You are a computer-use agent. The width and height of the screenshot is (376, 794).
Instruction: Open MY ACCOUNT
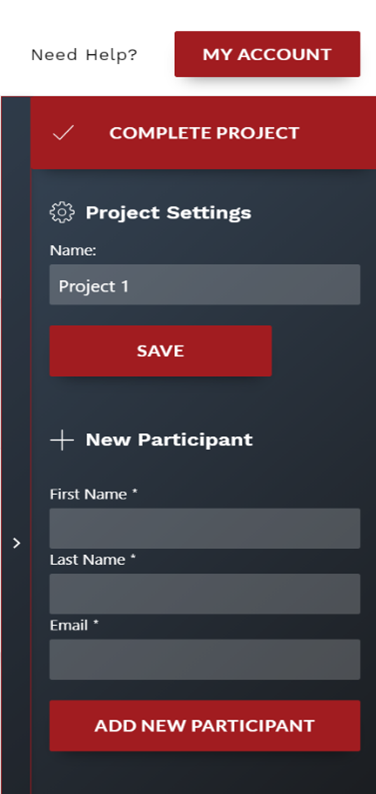click(267, 54)
